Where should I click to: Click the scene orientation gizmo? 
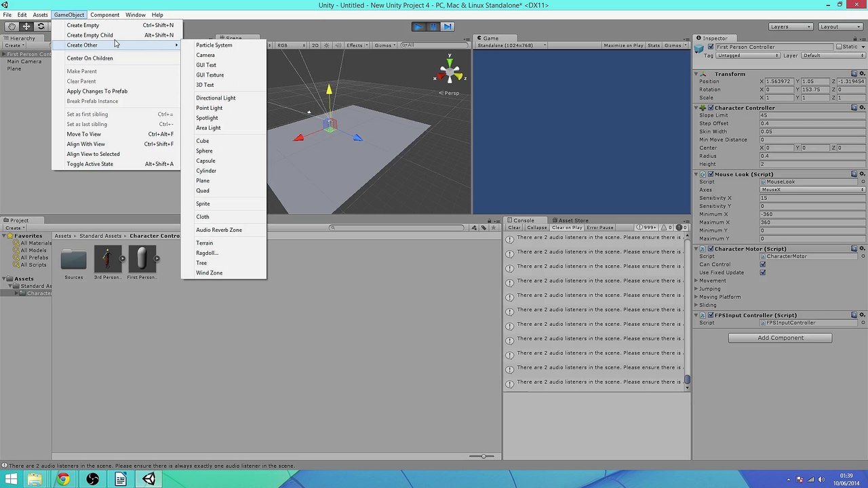(450, 70)
